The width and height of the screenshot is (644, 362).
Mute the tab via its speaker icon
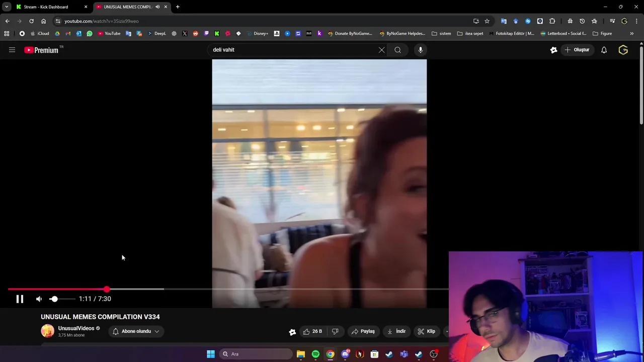[x=157, y=7]
